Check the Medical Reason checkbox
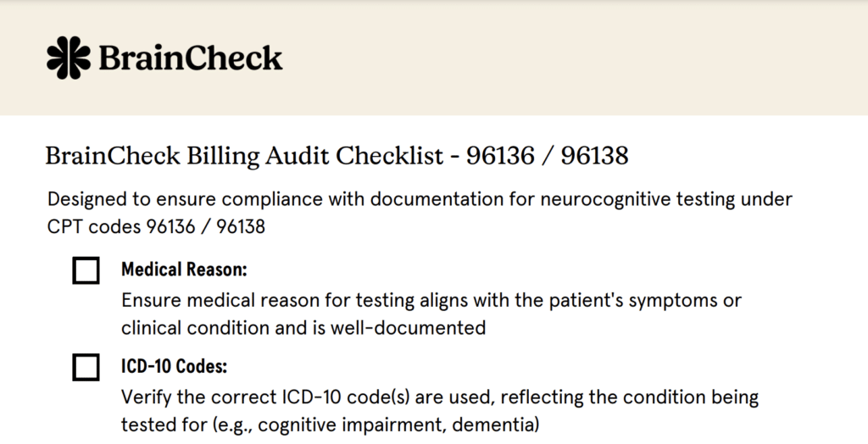The height and width of the screenshot is (444, 868). (x=86, y=271)
